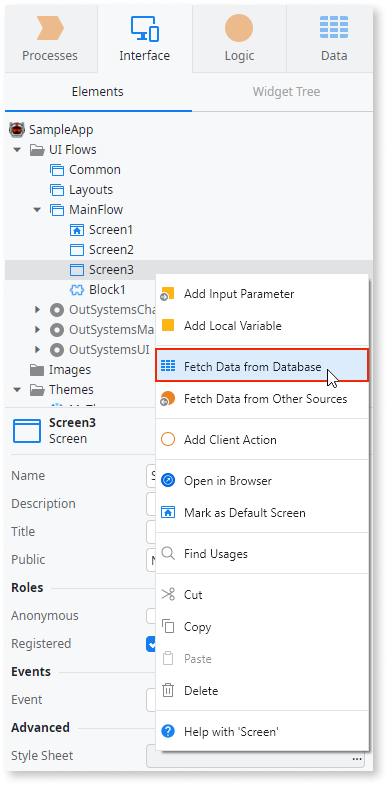
Task: Switch to the Logic tab icon
Action: click(239, 28)
